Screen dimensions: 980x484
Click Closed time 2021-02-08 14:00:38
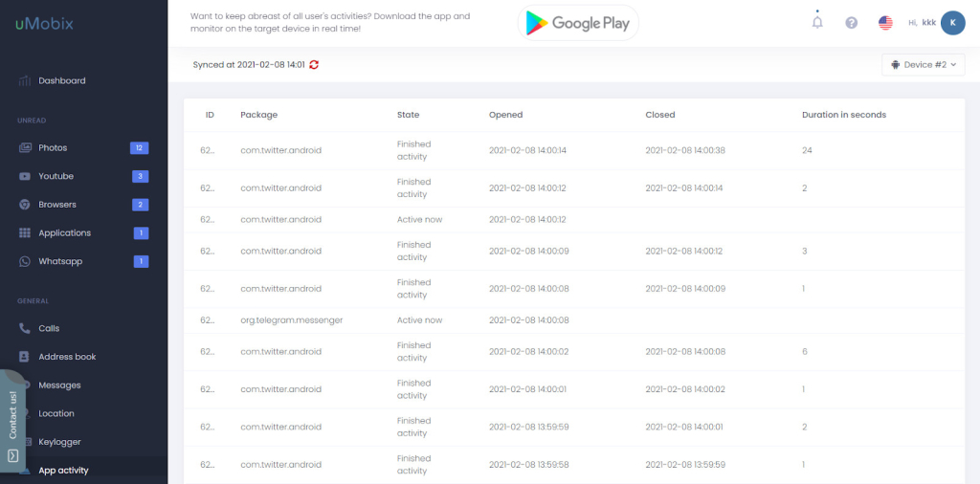(x=685, y=150)
